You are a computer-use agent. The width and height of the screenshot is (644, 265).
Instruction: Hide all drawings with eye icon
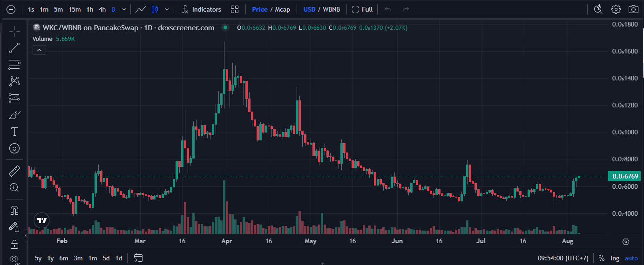click(x=14, y=258)
